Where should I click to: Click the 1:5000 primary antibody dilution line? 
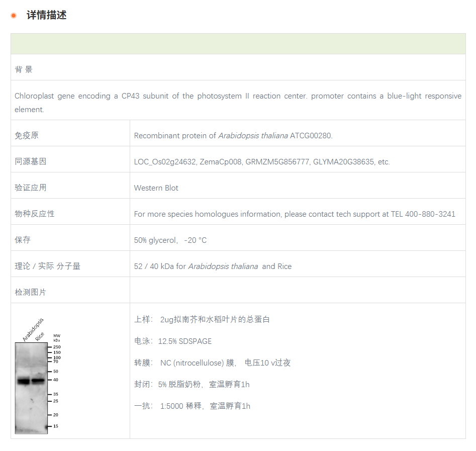point(192,406)
